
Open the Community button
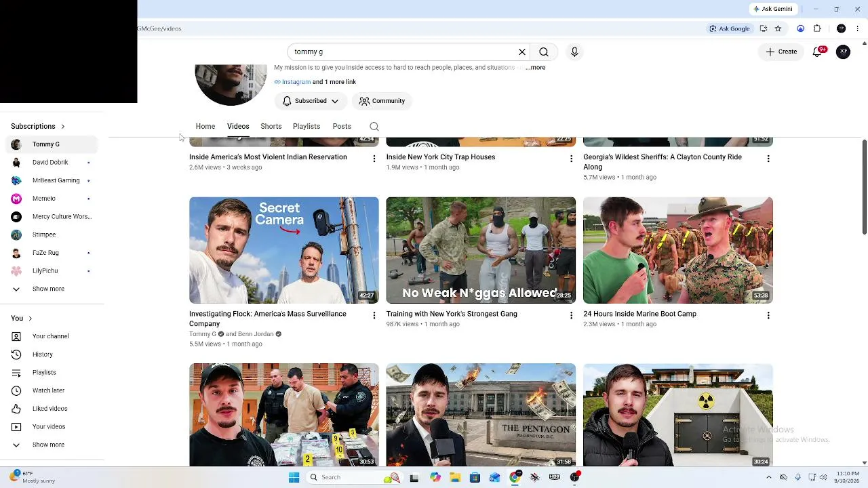click(382, 101)
